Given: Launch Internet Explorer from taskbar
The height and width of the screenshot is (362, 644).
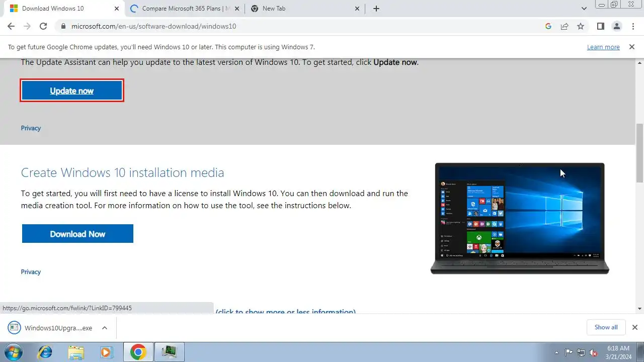Looking at the screenshot, I should click(45, 352).
